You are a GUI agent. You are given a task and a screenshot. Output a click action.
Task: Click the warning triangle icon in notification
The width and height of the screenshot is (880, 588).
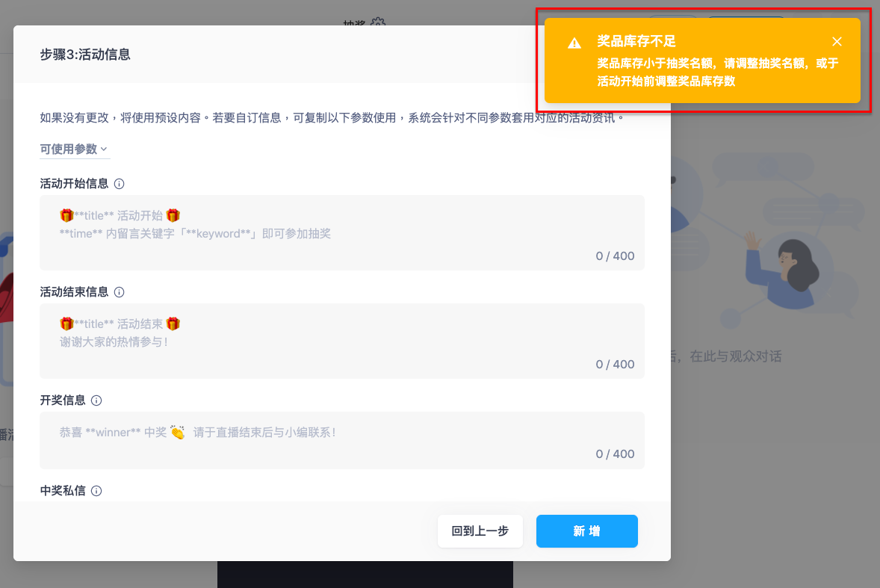(574, 43)
